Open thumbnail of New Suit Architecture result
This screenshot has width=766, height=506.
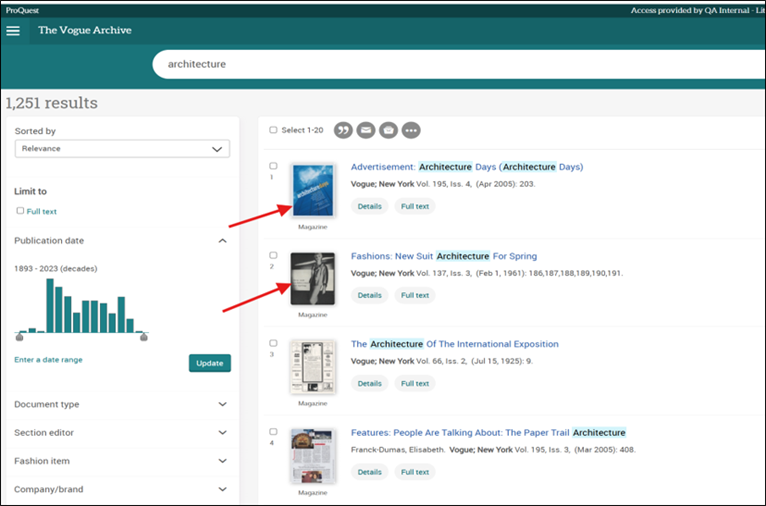(x=313, y=278)
